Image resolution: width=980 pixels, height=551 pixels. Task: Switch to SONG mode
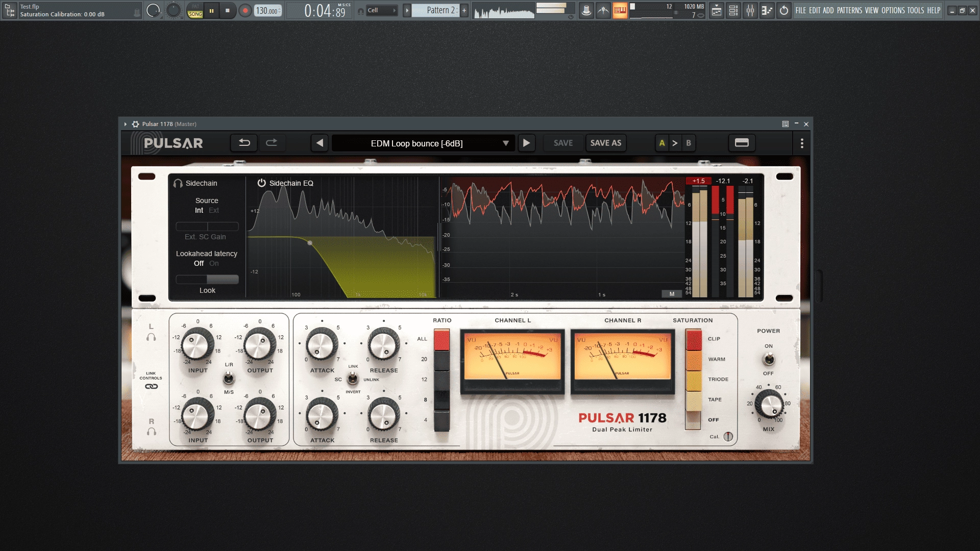(x=195, y=14)
